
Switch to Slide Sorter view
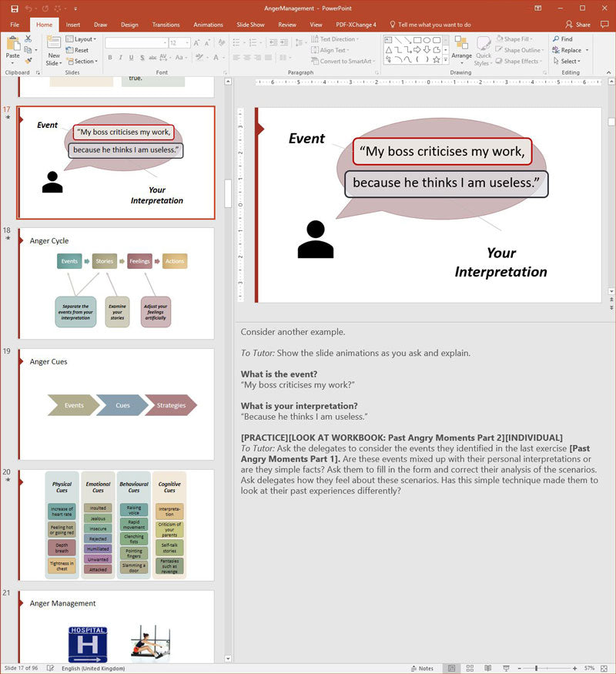(x=470, y=668)
